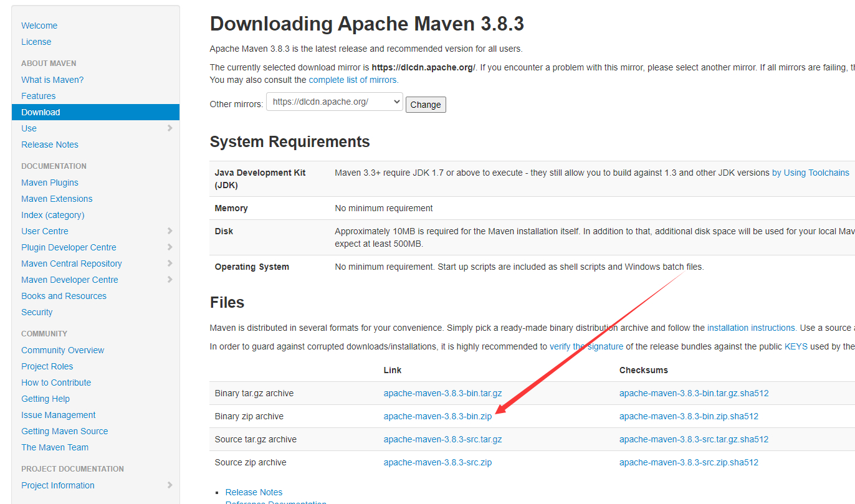Open Index (category) link
This screenshot has width=855, height=504.
[x=53, y=215]
